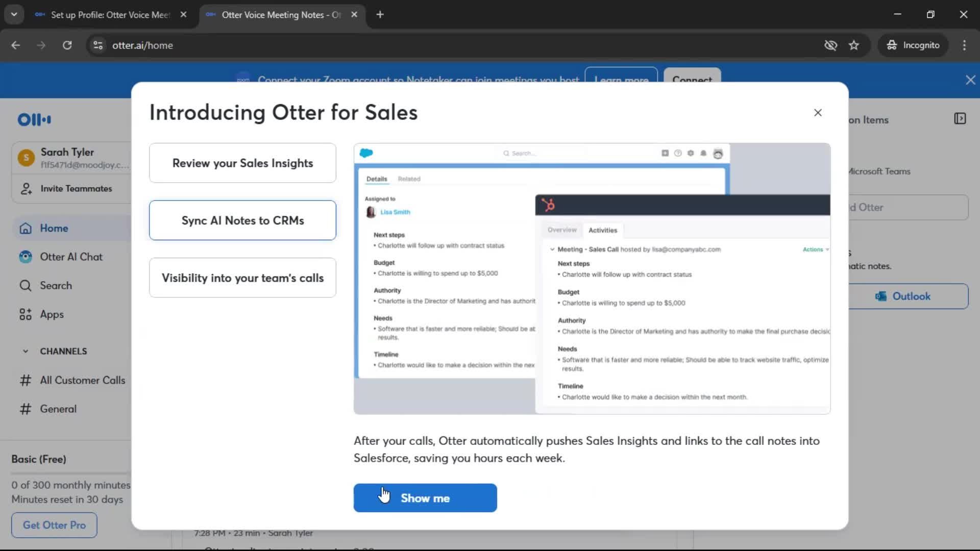
Task: Open Otter AI Chat in sidebar
Action: pyautogui.click(x=71, y=257)
